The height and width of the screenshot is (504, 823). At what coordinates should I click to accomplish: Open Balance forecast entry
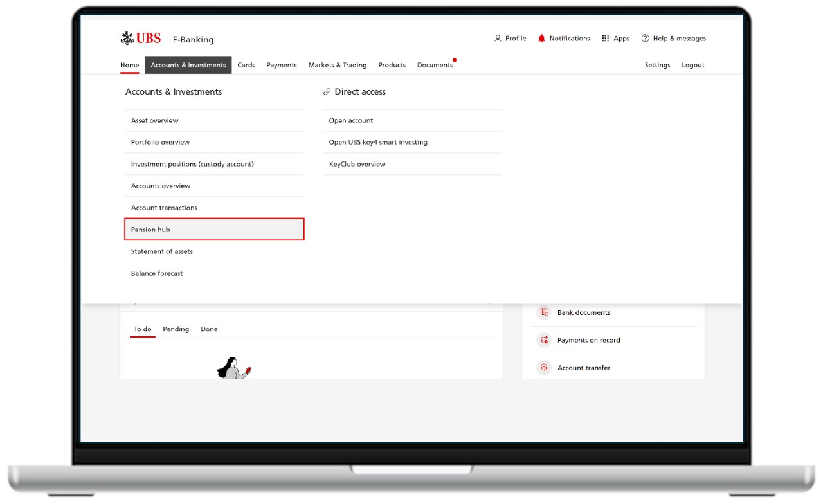point(157,273)
